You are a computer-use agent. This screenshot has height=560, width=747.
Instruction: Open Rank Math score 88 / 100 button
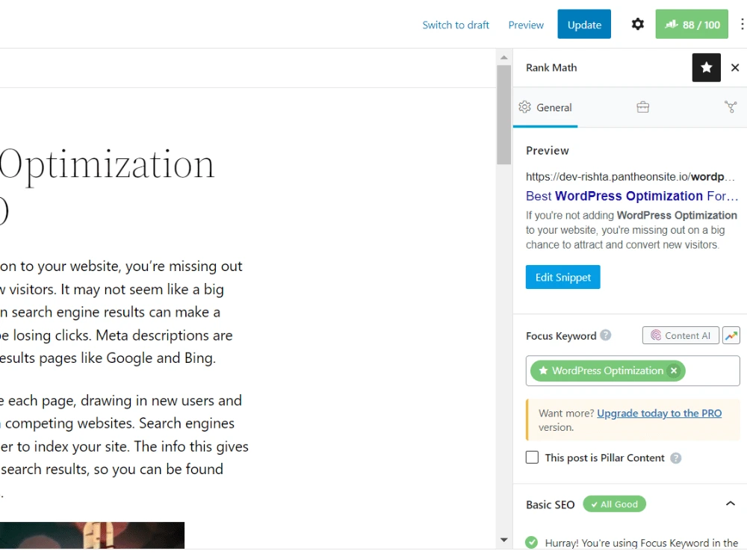point(692,25)
